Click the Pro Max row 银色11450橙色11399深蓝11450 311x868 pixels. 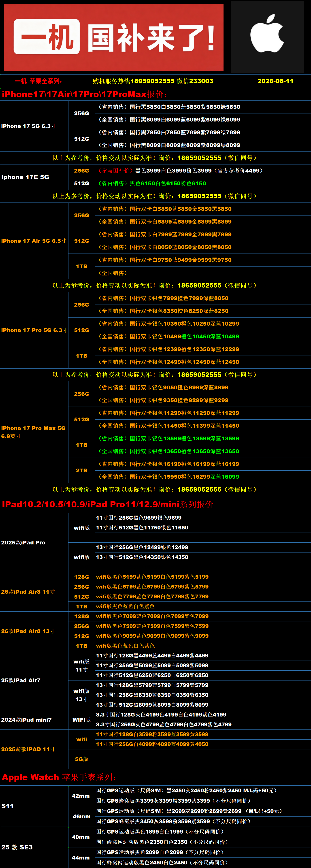[203, 426]
